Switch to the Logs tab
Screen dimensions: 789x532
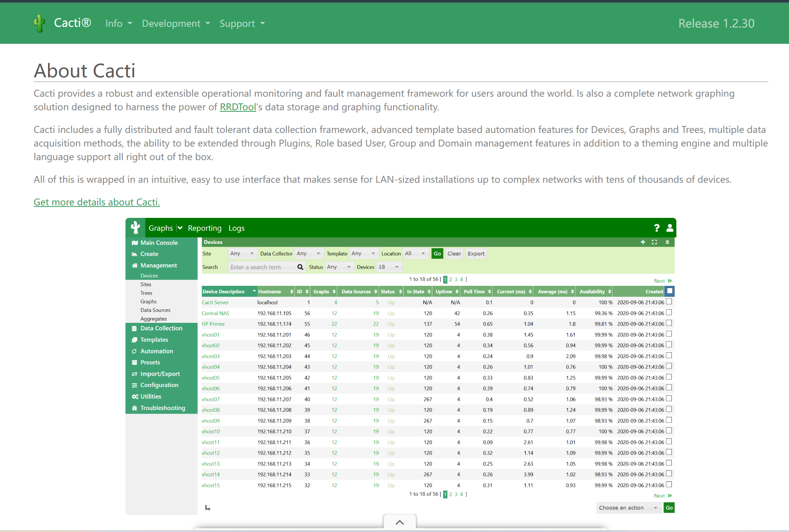tap(237, 228)
